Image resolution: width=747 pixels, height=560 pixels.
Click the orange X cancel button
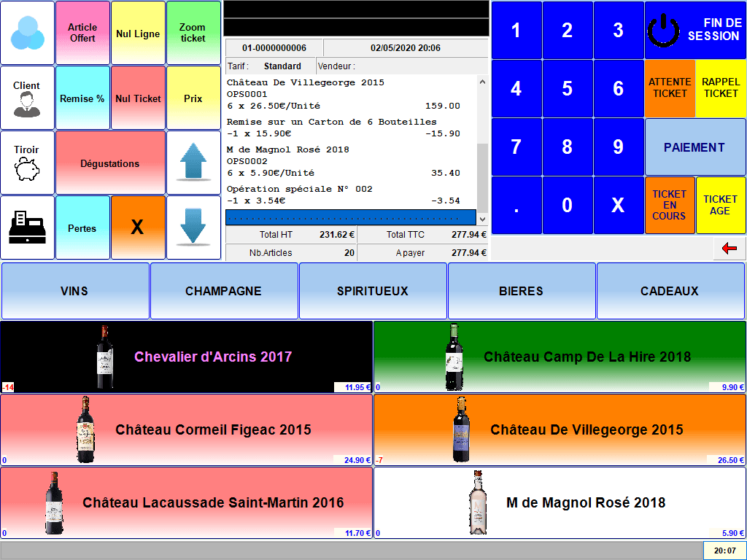point(138,227)
